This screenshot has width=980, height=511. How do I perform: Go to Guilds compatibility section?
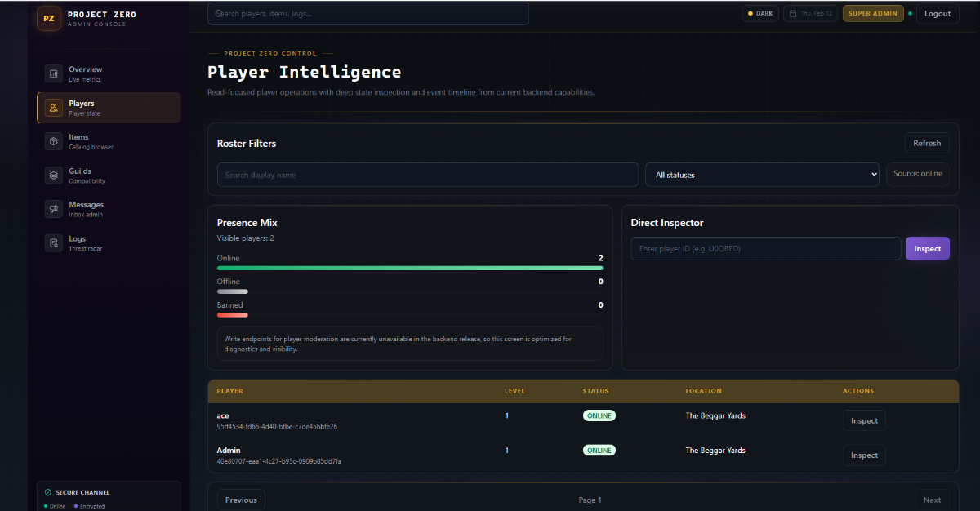tap(90, 176)
